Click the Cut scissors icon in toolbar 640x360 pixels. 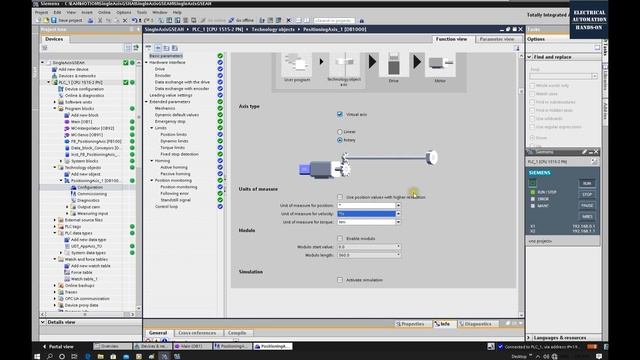tap(100, 20)
